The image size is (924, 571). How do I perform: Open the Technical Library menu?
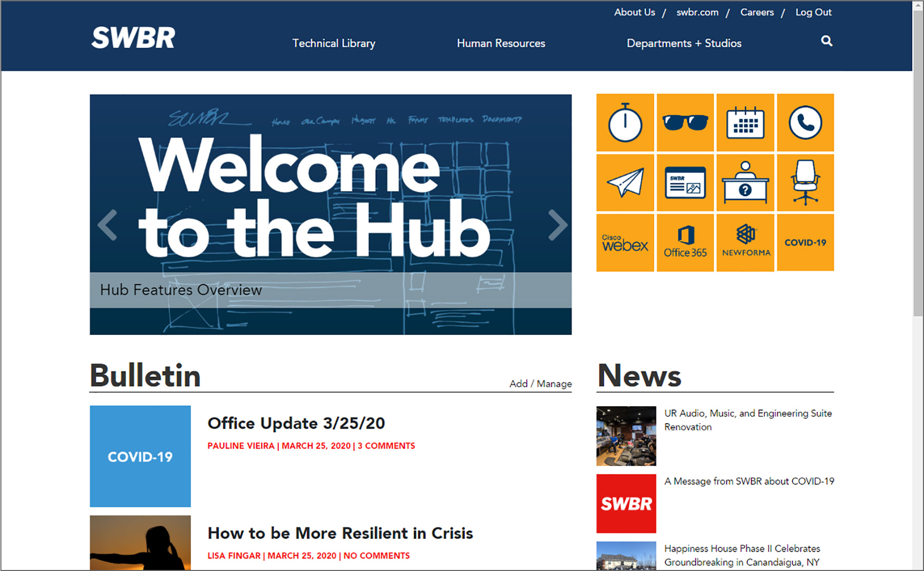click(x=334, y=44)
